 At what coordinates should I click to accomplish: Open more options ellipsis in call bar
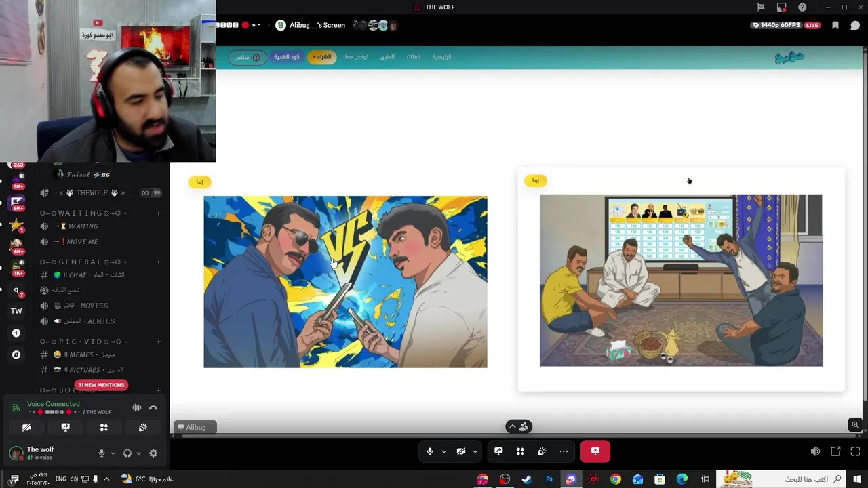564,451
